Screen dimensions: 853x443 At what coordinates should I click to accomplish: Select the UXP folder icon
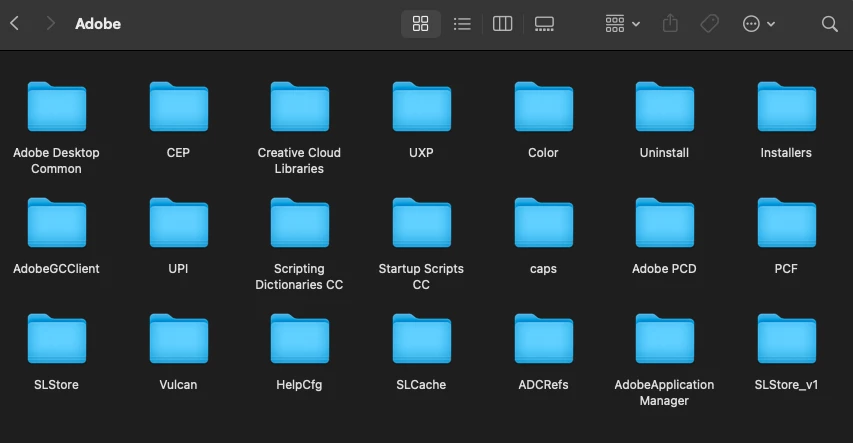coord(422,107)
